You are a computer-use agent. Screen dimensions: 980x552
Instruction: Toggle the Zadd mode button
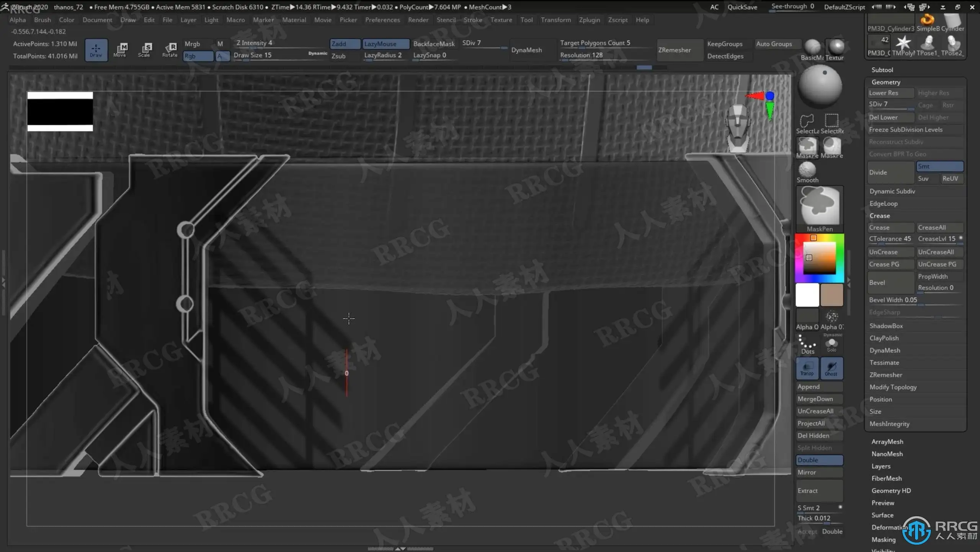click(x=345, y=44)
